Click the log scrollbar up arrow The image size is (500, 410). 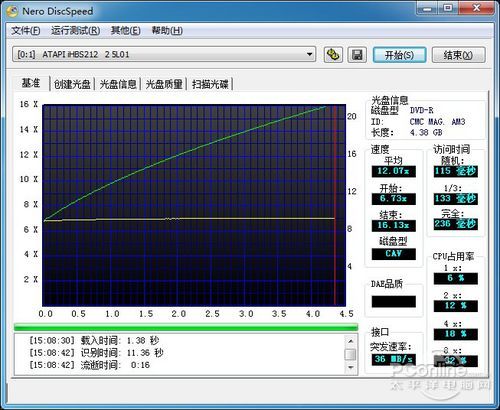350,341
